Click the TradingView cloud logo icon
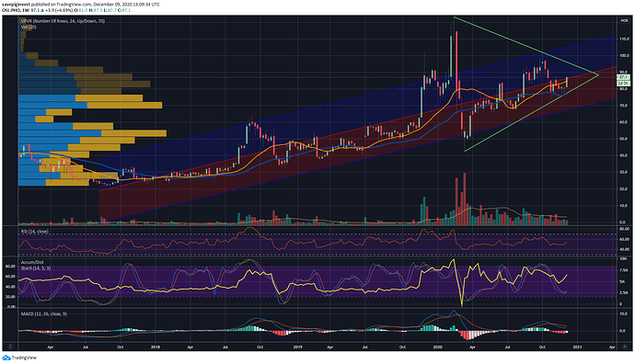 pyautogui.click(x=6, y=358)
